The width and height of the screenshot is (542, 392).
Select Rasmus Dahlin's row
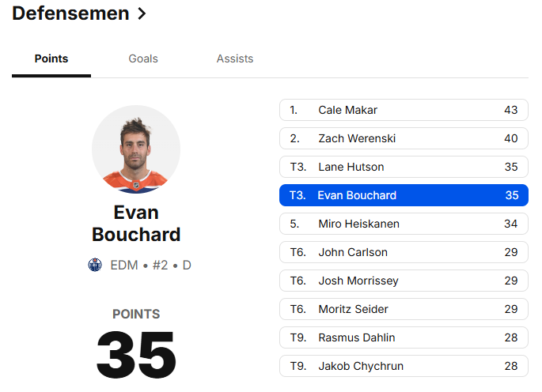point(404,337)
